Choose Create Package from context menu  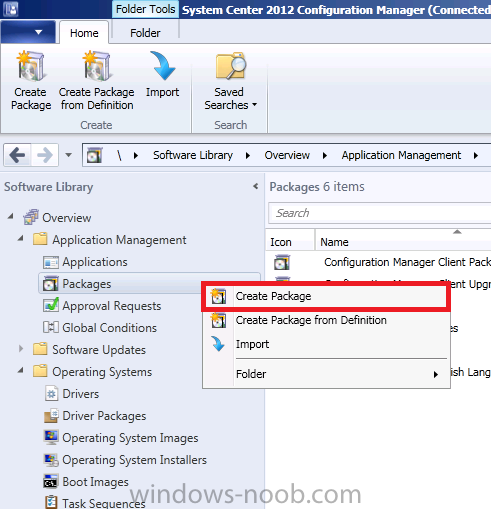tap(326, 296)
